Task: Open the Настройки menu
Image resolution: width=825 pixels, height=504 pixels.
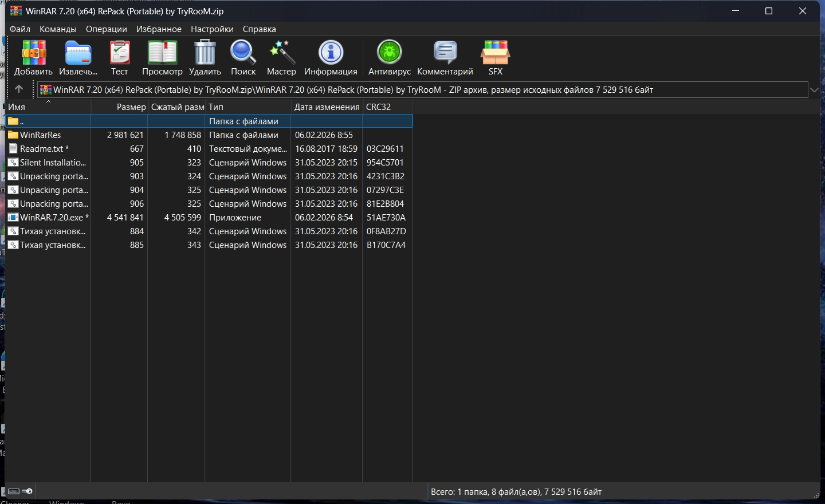Action: pos(212,29)
